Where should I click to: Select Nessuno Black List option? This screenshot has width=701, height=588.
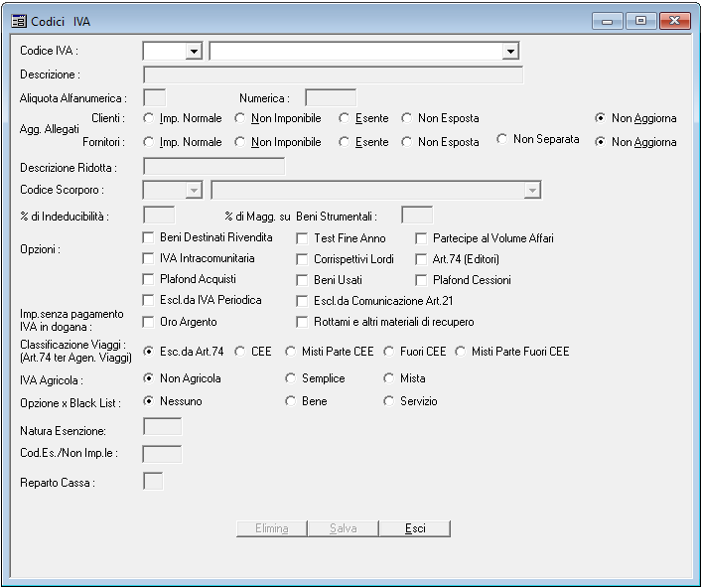[x=148, y=401]
